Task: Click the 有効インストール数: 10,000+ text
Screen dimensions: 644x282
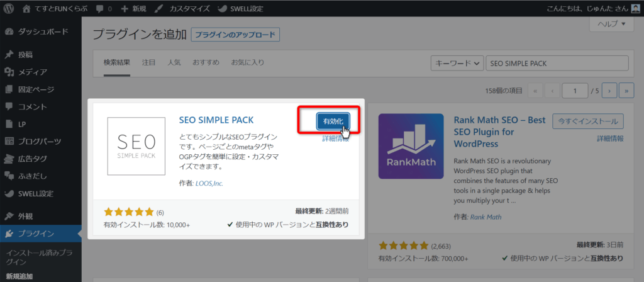Action: point(147,225)
